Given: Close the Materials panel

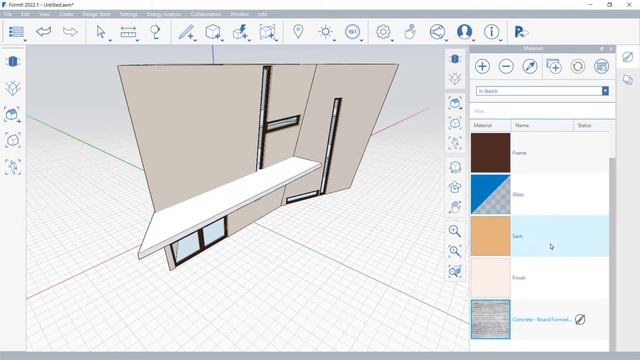Looking at the screenshot, I should point(611,49).
